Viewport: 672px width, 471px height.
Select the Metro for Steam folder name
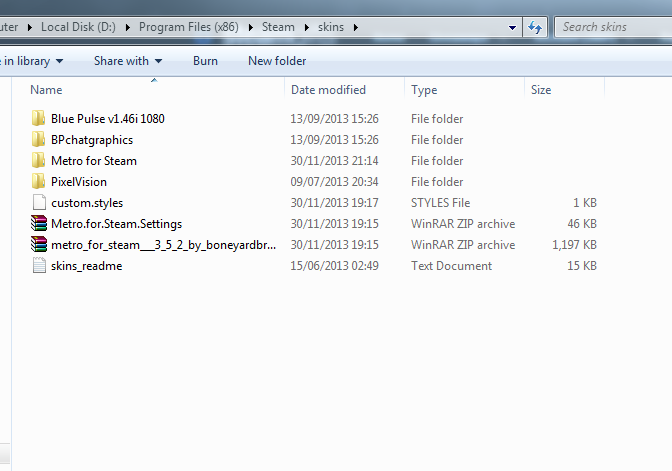coord(94,161)
